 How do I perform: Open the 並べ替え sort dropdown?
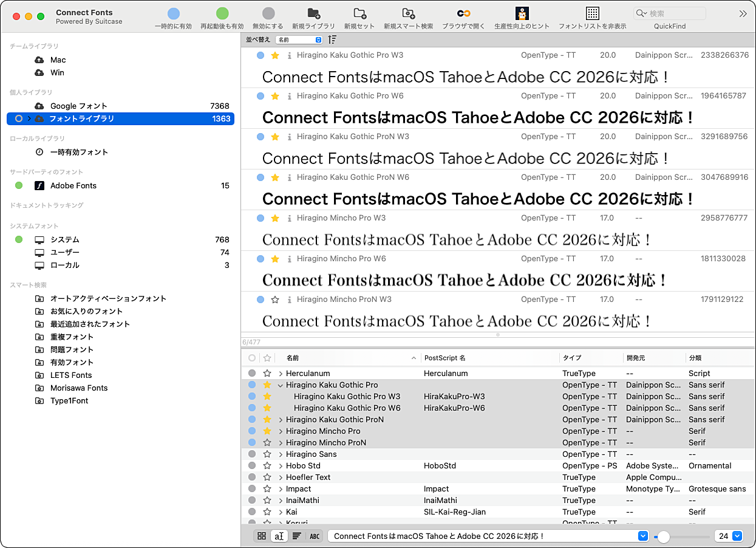[299, 39]
